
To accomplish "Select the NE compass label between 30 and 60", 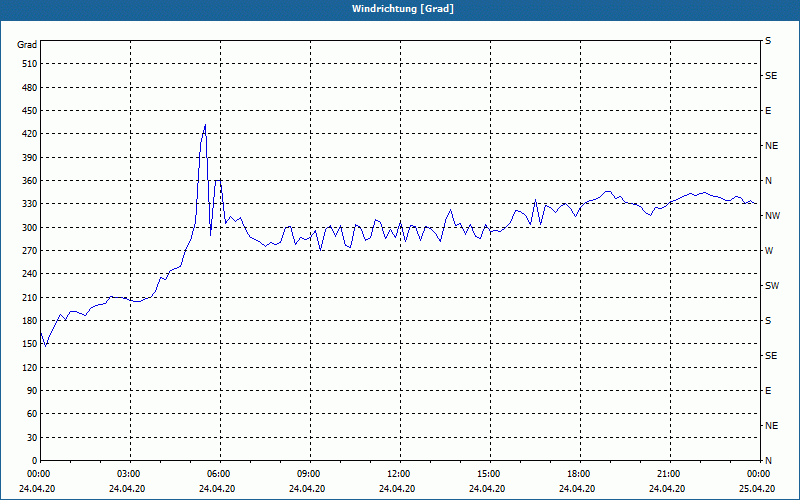I will 771,426.
